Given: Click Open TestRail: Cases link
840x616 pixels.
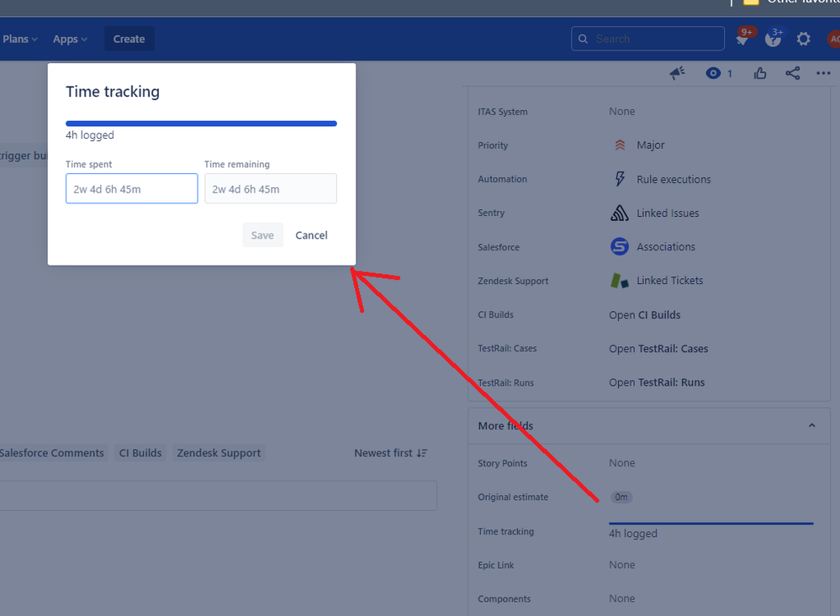Looking at the screenshot, I should tap(658, 349).
